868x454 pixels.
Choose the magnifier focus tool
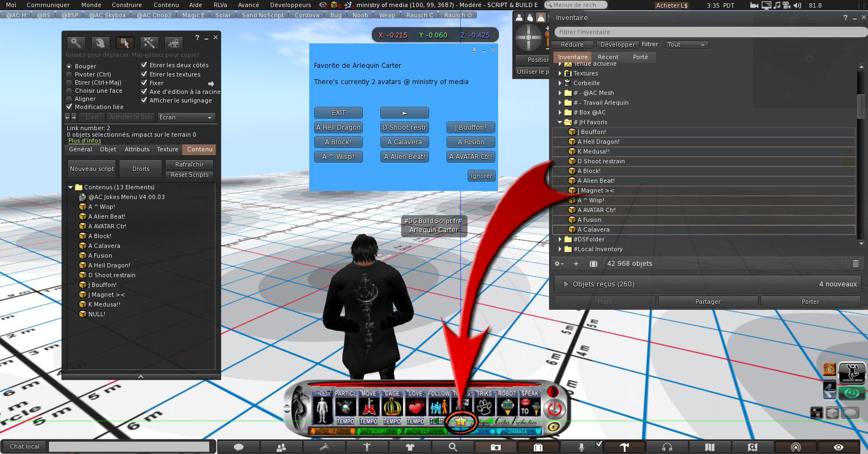coord(76,43)
